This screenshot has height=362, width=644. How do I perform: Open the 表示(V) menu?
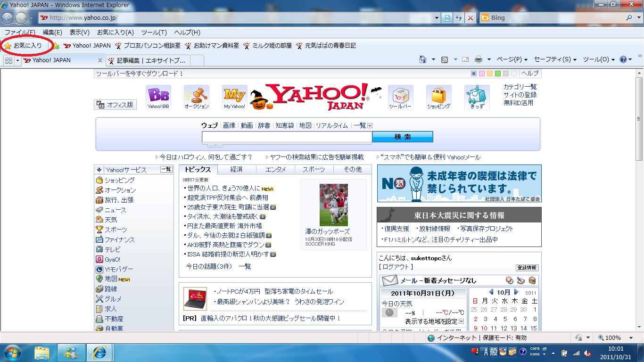click(x=80, y=33)
